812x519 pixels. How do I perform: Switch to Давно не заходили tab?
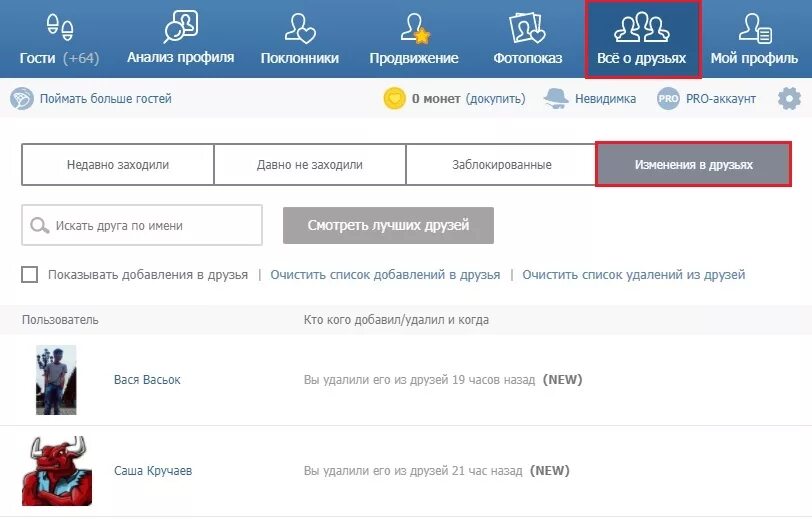310,165
